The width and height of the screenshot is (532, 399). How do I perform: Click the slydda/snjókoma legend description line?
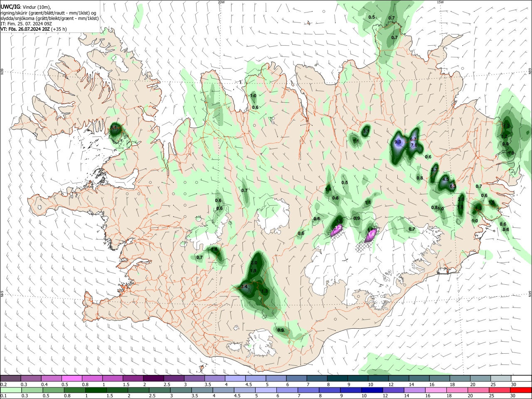pyautogui.click(x=49, y=18)
